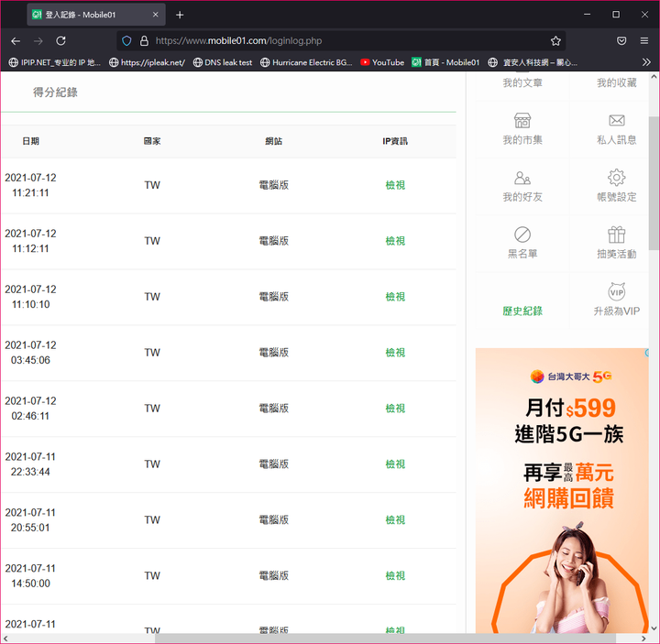Click the browser back arrow
Image resolution: width=660 pixels, height=644 pixels.
(16, 41)
